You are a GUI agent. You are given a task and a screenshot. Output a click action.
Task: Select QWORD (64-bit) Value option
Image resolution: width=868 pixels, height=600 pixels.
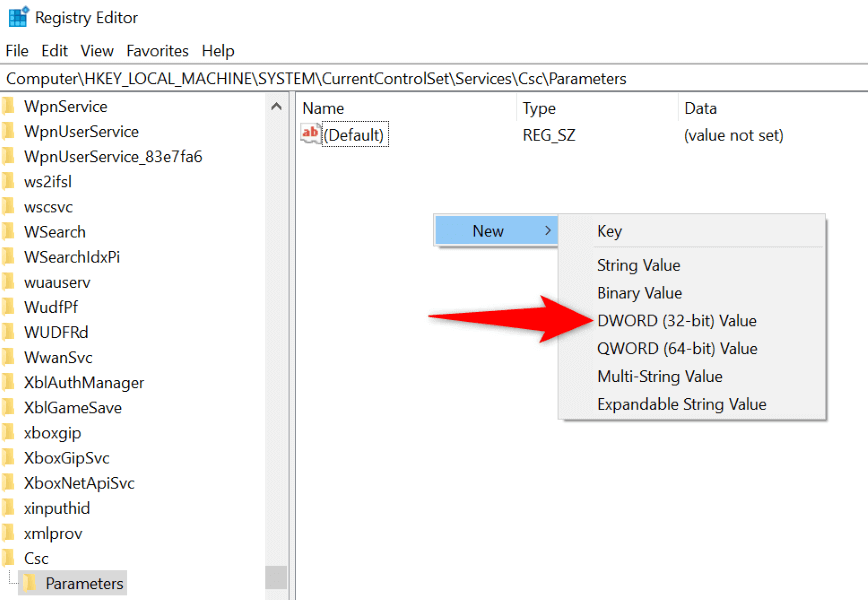(x=676, y=349)
